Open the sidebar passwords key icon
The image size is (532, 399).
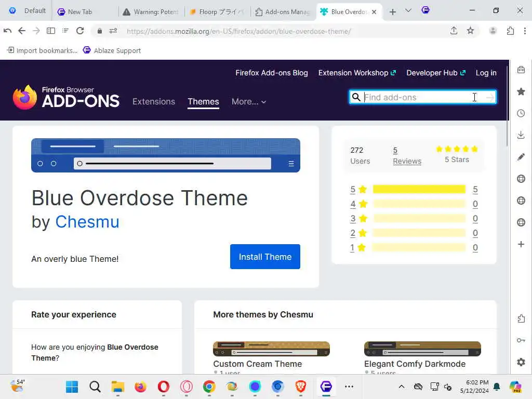(521, 340)
